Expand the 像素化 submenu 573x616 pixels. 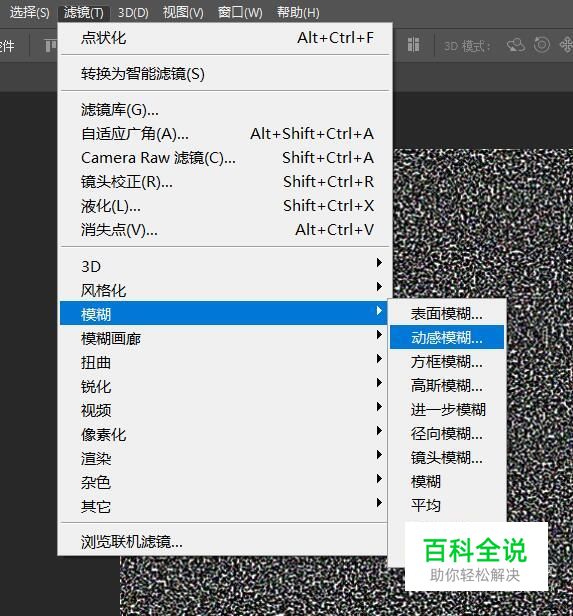(223, 434)
